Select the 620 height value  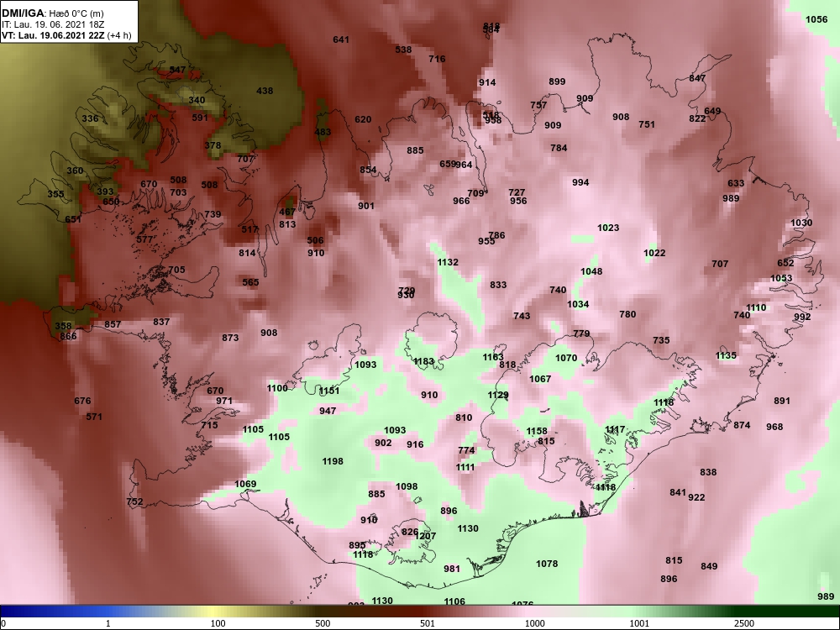point(363,119)
